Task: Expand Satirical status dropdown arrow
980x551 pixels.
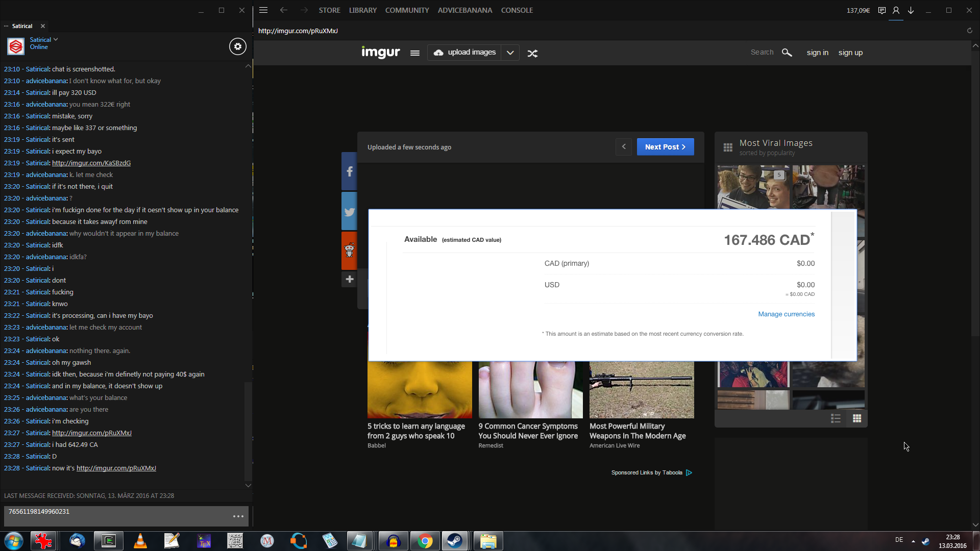Action: [56, 39]
